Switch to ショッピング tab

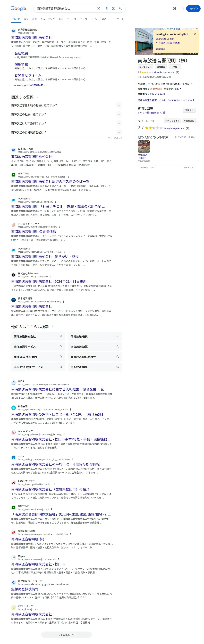pos(47,19)
